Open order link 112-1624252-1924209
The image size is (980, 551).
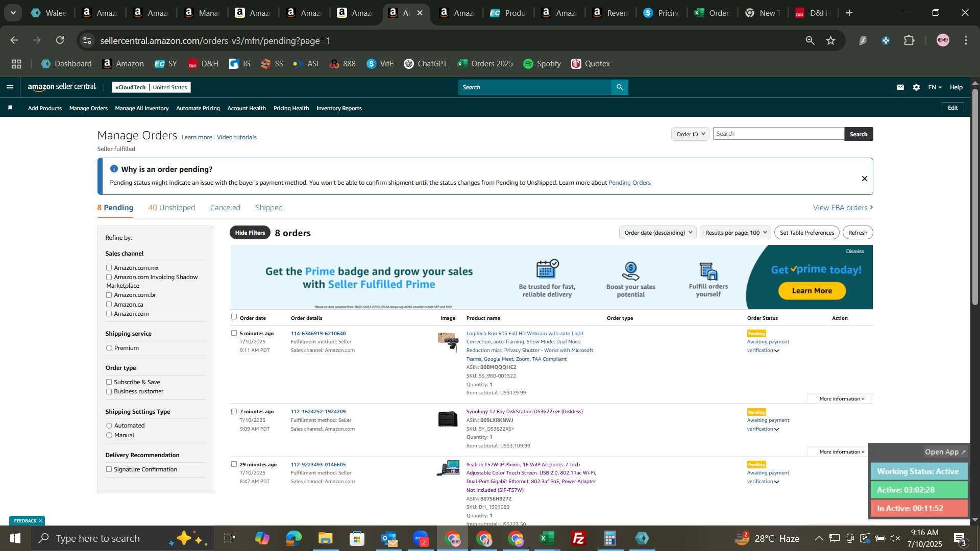318,412
